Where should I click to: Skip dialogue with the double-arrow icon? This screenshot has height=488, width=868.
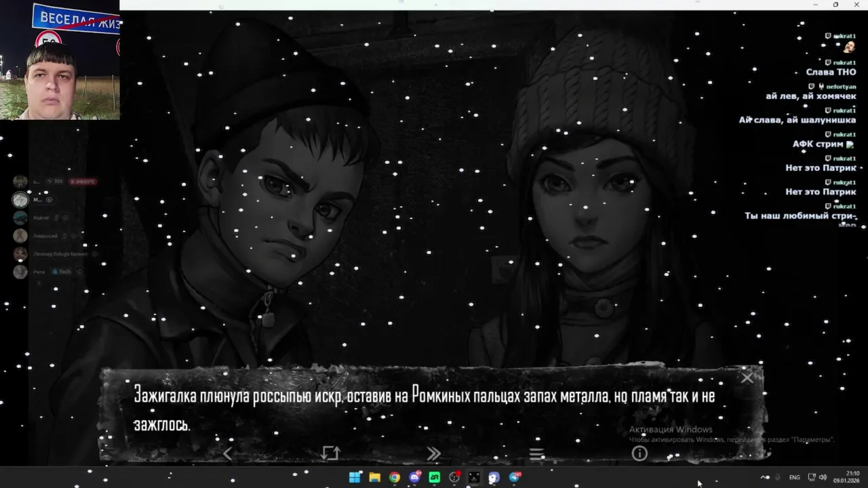[x=433, y=453]
